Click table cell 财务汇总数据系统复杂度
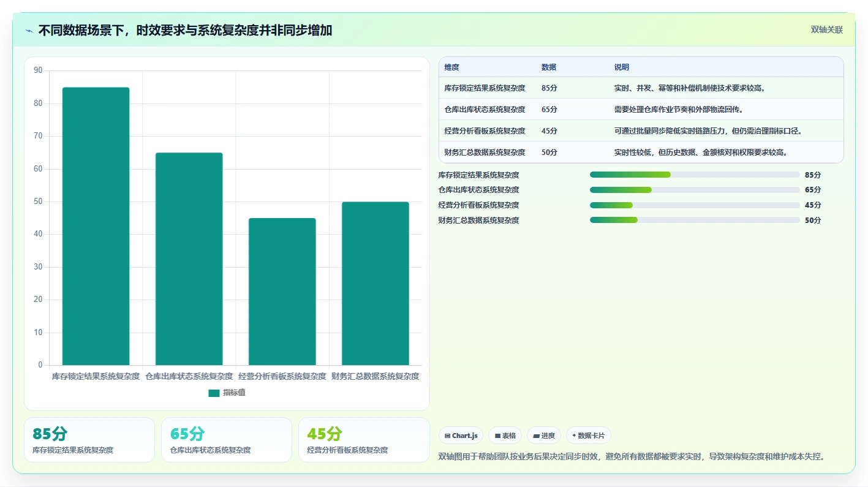 [485, 153]
